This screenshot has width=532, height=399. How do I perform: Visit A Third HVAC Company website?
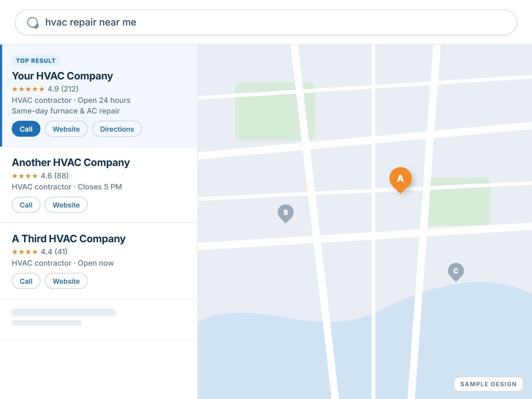click(x=66, y=281)
